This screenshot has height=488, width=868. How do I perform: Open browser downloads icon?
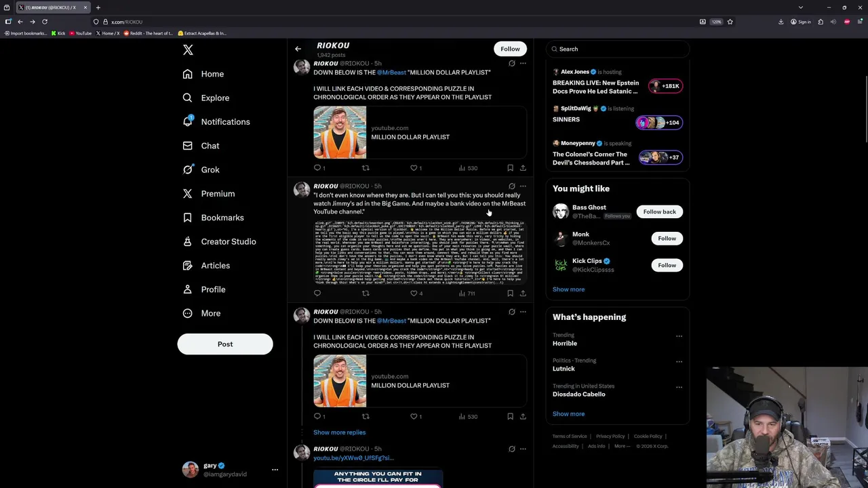tap(781, 22)
